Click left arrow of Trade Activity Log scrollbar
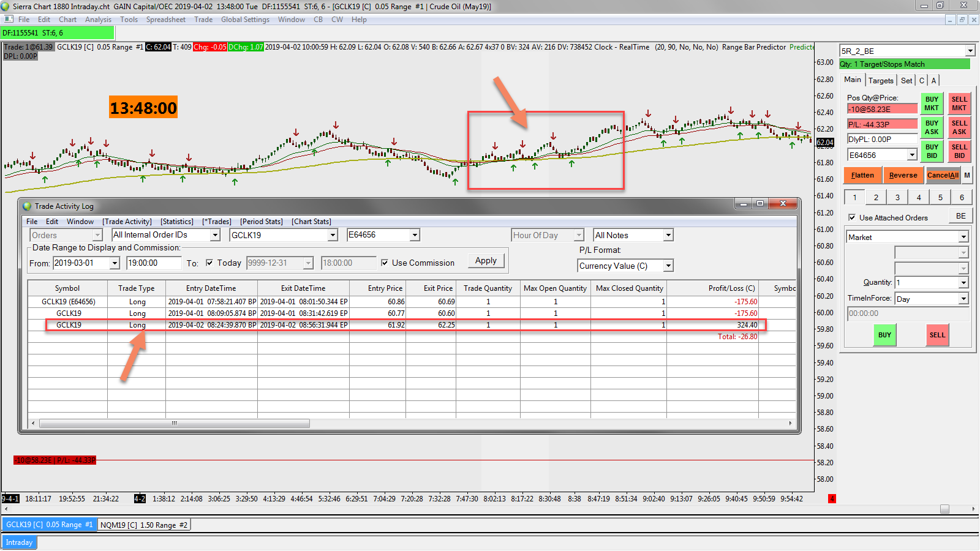The height and width of the screenshot is (551, 980). coord(33,423)
